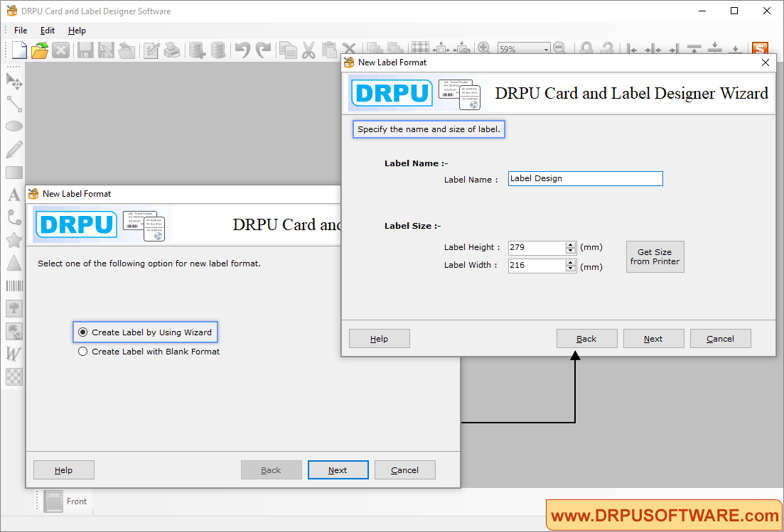Open the File menu
This screenshot has width=784, height=532.
21,31
